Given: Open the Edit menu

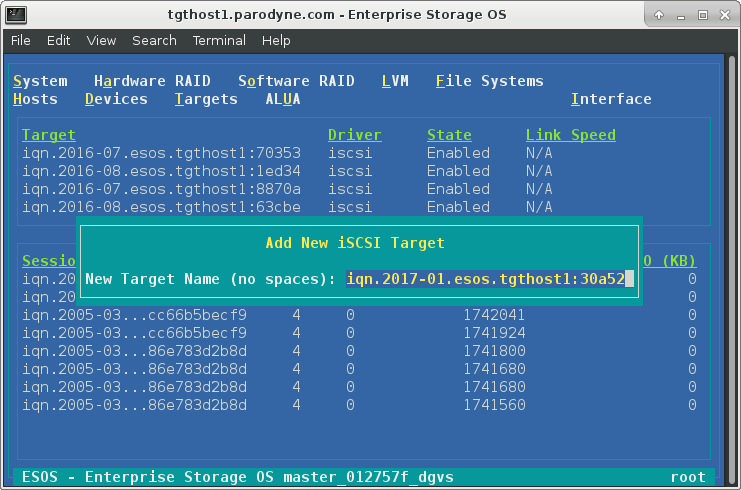Looking at the screenshot, I should tap(59, 41).
